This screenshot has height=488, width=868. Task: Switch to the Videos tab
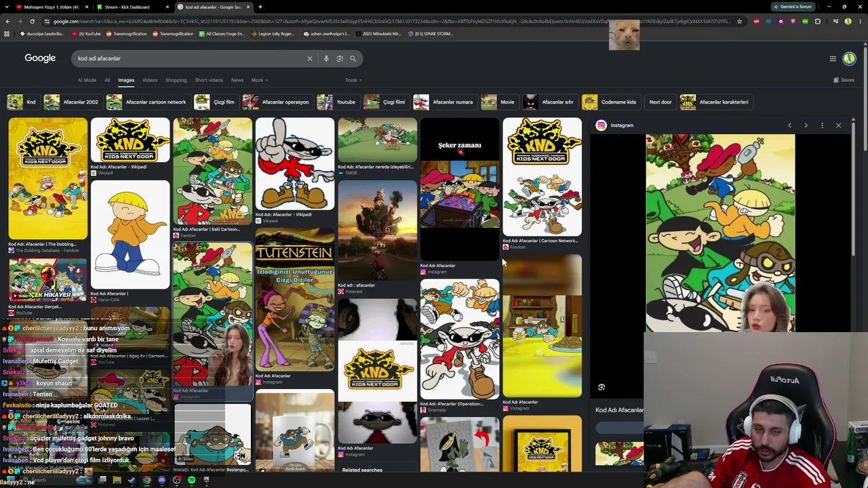pos(150,80)
